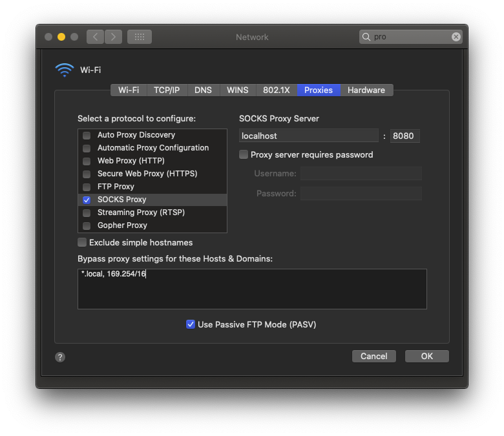The height and width of the screenshot is (436, 504).
Task: Click the Wi-Fi icon in header
Action: [x=65, y=70]
